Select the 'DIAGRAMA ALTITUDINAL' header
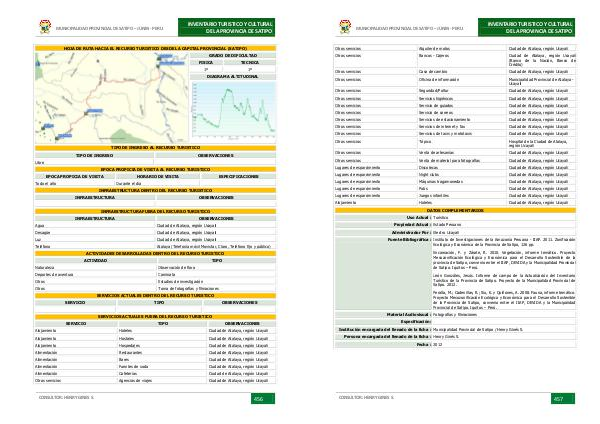 (233, 77)
